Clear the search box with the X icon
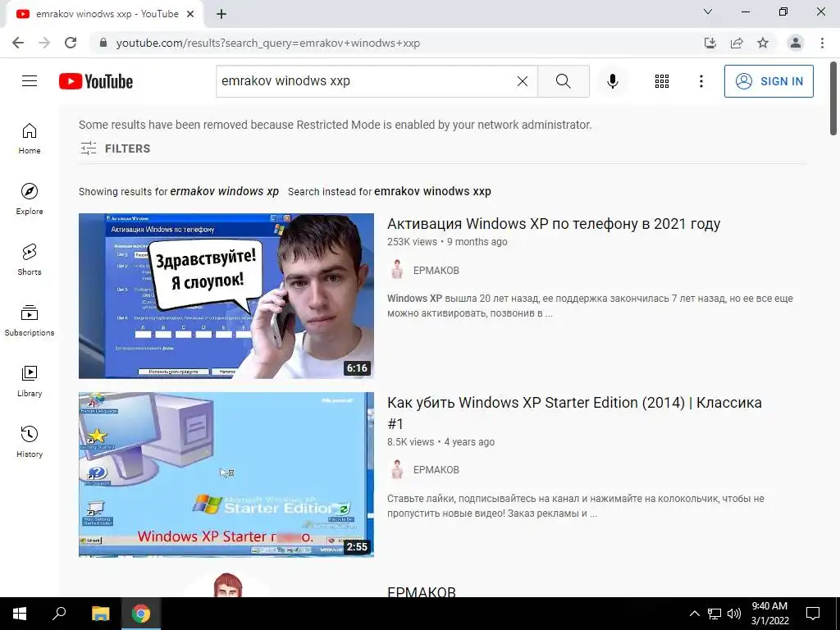Image resolution: width=840 pixels, height=630 pixels. coord(523,81)
